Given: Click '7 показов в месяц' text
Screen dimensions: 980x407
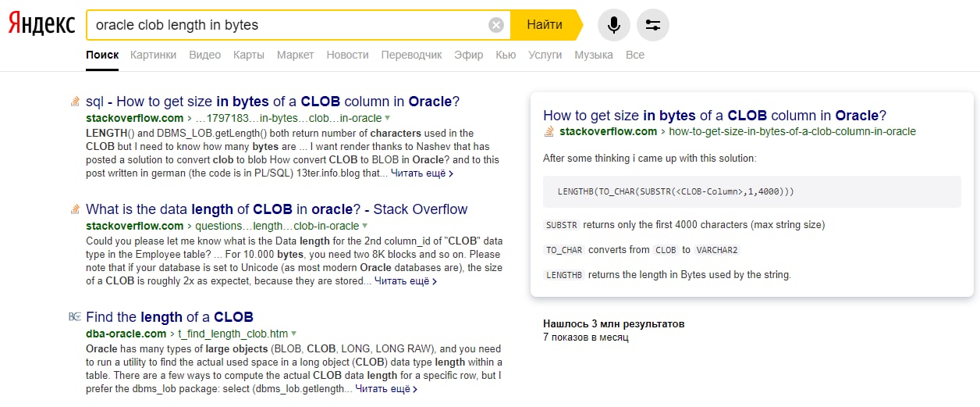Looking at the screenshot, I should (585, 337).
